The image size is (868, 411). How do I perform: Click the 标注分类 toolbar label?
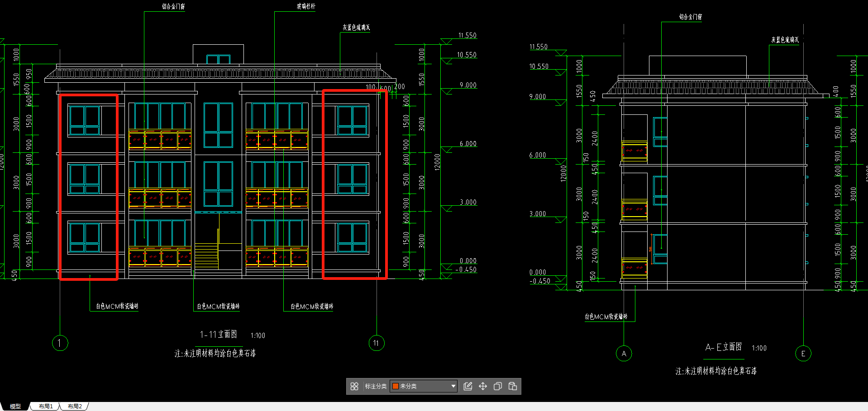[x=376, y=386]
